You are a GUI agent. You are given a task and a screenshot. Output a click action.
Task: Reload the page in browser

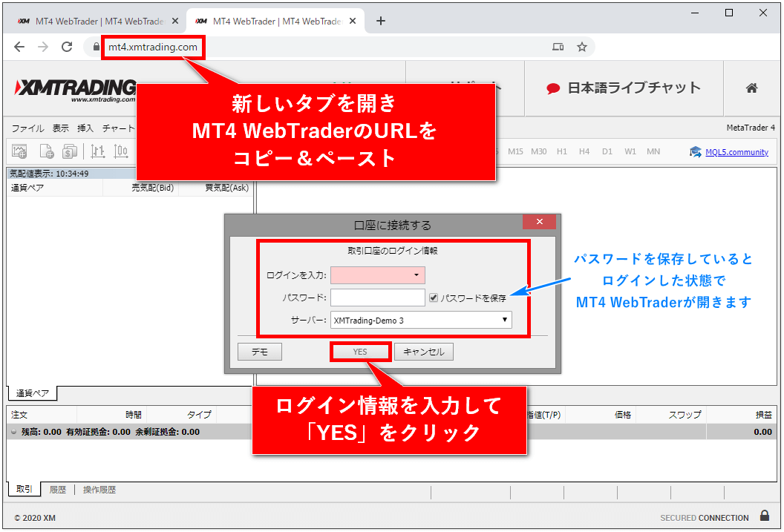[x=67, y=47]
